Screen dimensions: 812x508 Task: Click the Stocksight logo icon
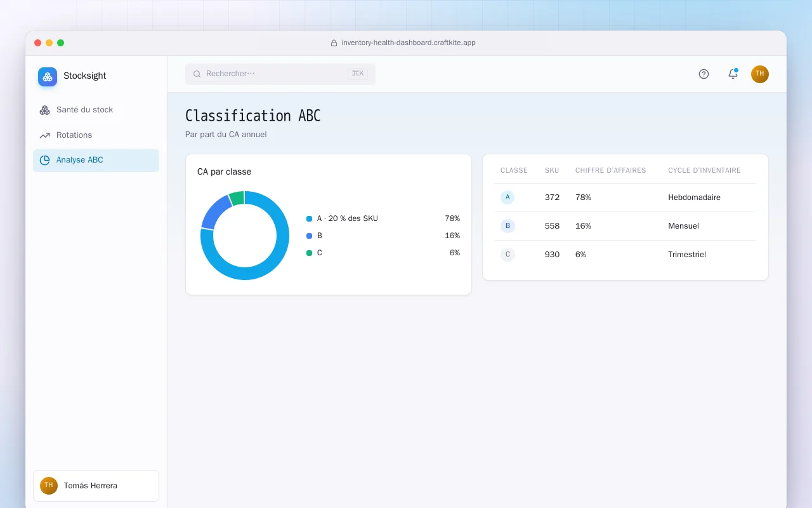click(x=48, y=77)
